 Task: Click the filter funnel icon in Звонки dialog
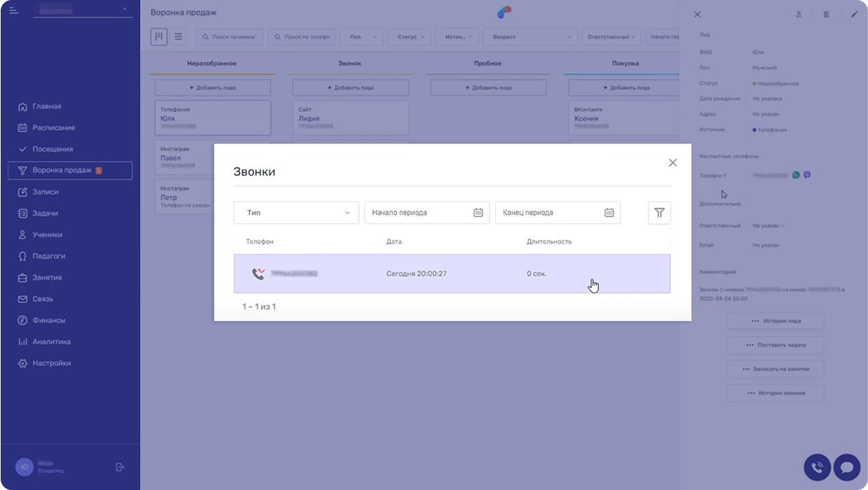(659, 213)
